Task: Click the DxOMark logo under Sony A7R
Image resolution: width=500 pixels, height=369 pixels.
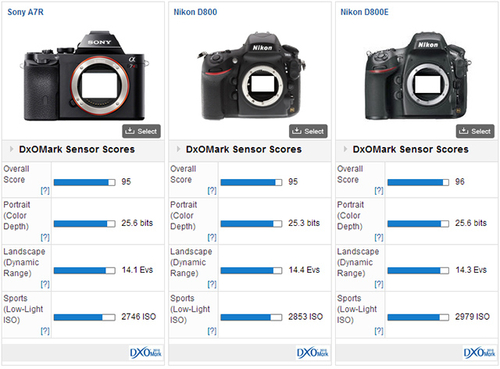Action: click(146, 353)
